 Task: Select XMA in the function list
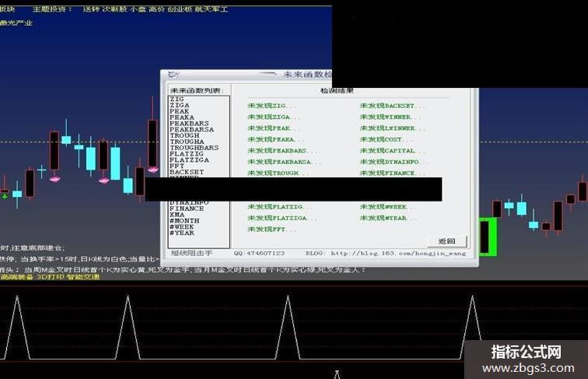coord(177,214)
